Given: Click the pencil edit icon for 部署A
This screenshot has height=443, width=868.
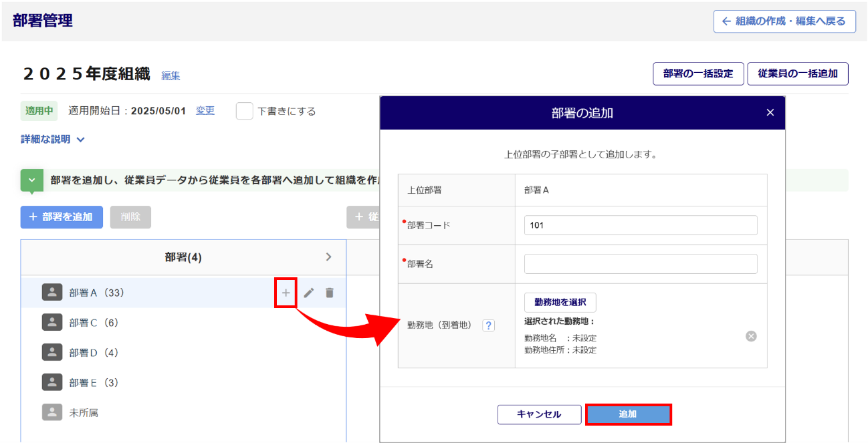Looking at the screenshot, I should pos(308,293).
